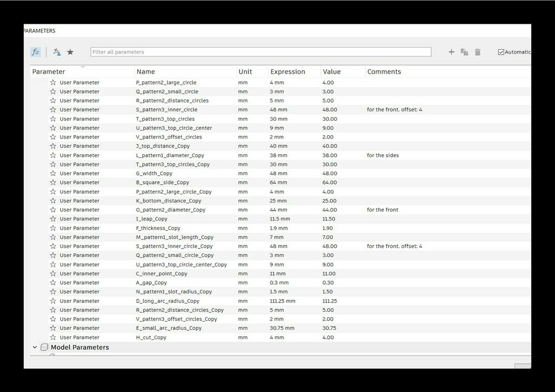555x392 pixels.
Task: Favorite the T_pattern3_top_circles parameter star
Action: coord(53,119)
